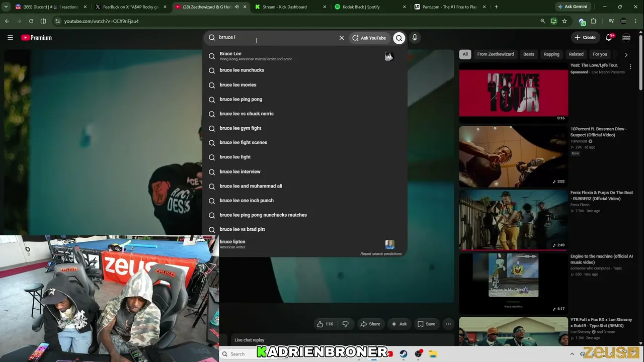Mute the Zeethewizard YouTube tab audio
Screen dimensions: 644x362
point(236,7)
